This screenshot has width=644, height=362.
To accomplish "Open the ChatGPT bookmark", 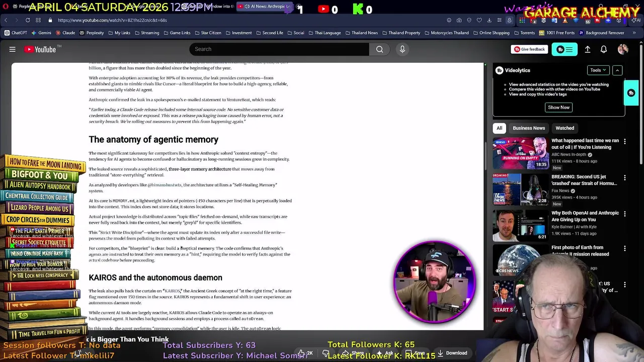I will 16,33.
